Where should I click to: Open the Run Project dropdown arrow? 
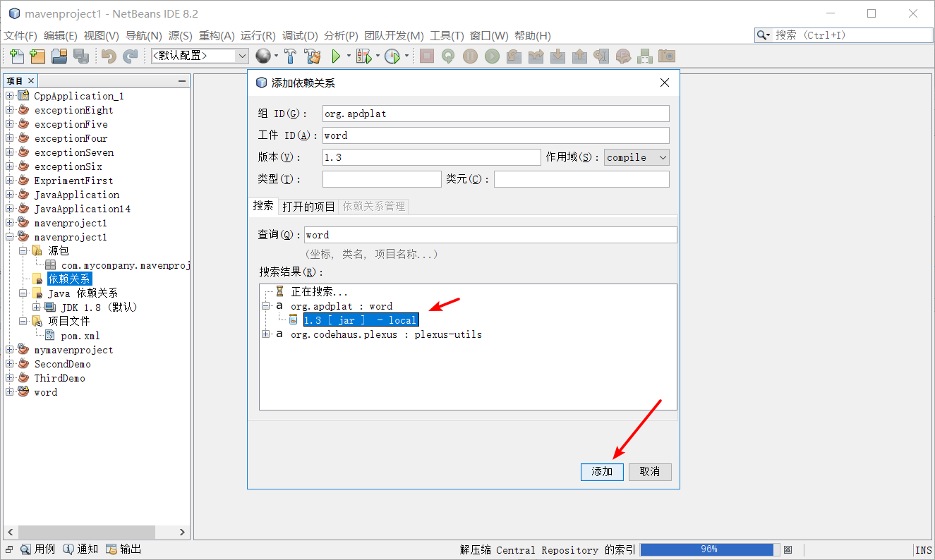[349, 56]
